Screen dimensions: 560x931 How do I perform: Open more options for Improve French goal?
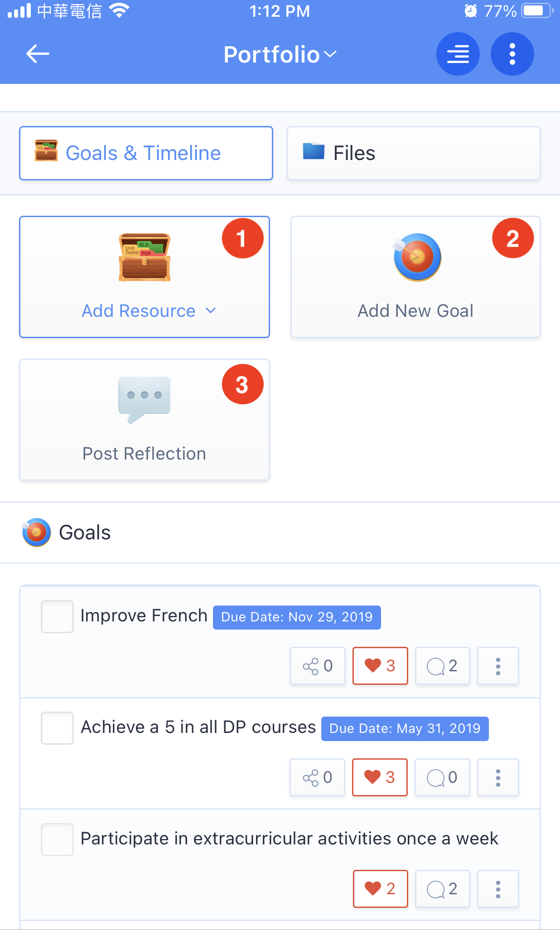498,666
